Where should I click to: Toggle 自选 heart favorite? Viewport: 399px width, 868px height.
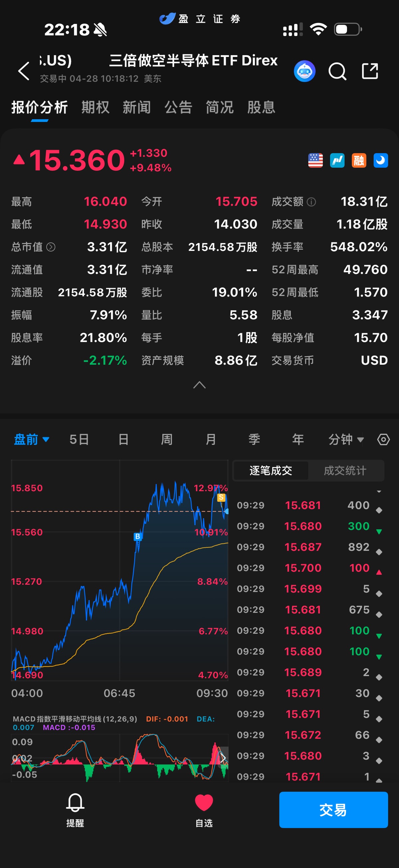204,809
